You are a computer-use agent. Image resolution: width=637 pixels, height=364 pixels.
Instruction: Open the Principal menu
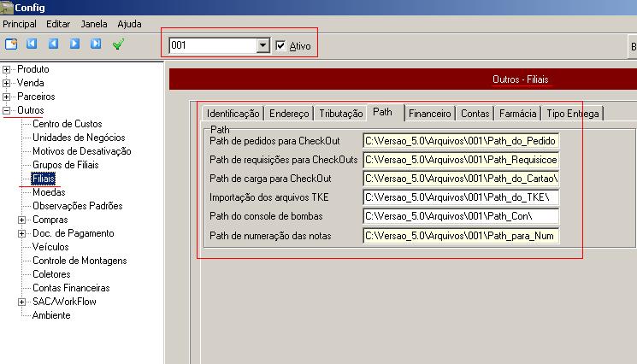20,24
